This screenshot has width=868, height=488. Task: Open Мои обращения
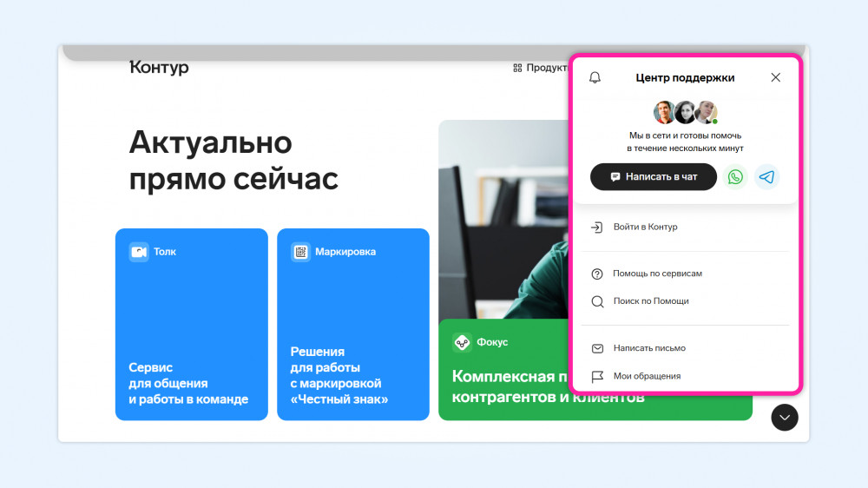pos(686,376)
